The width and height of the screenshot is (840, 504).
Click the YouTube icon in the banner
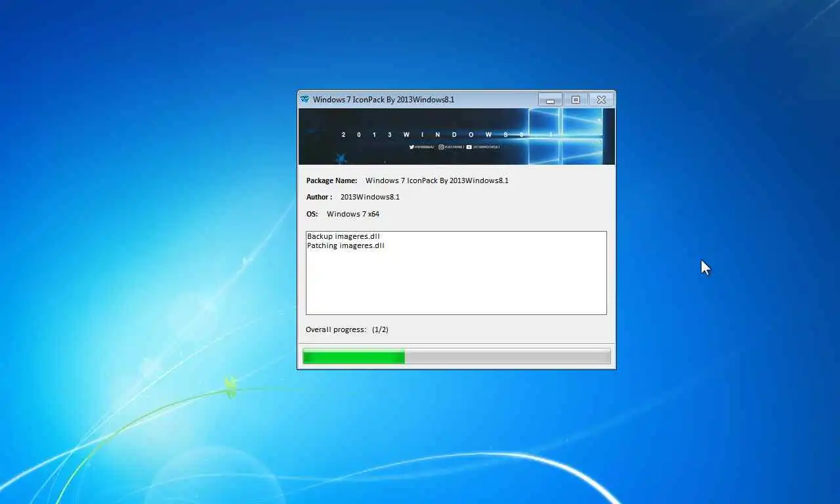[x=469, y=147]
